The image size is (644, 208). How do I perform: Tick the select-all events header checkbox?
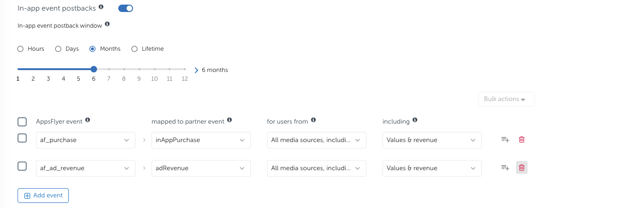click(22, 122)
